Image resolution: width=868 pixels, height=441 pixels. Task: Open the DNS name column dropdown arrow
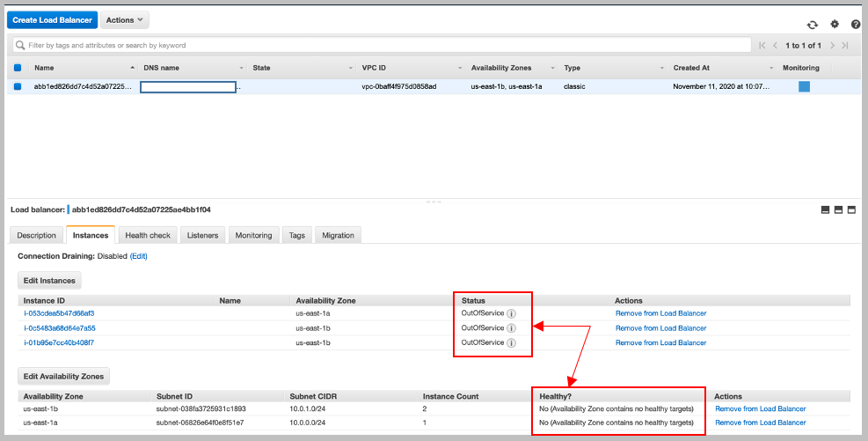(241, 68)
